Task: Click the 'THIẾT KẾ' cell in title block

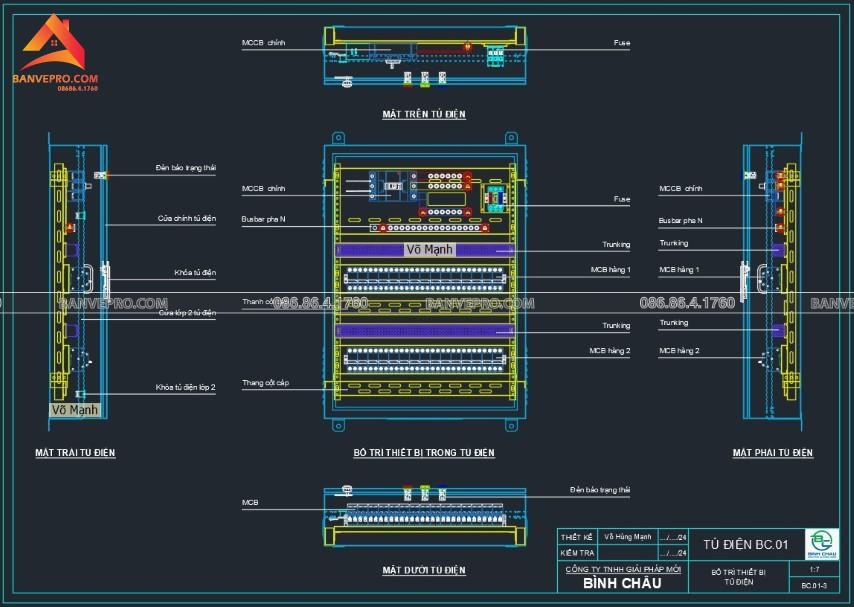Action: [577, 537]
